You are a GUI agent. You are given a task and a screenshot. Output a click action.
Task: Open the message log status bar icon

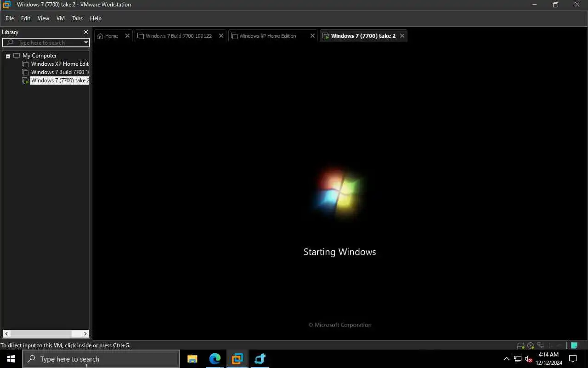point(574,345)
